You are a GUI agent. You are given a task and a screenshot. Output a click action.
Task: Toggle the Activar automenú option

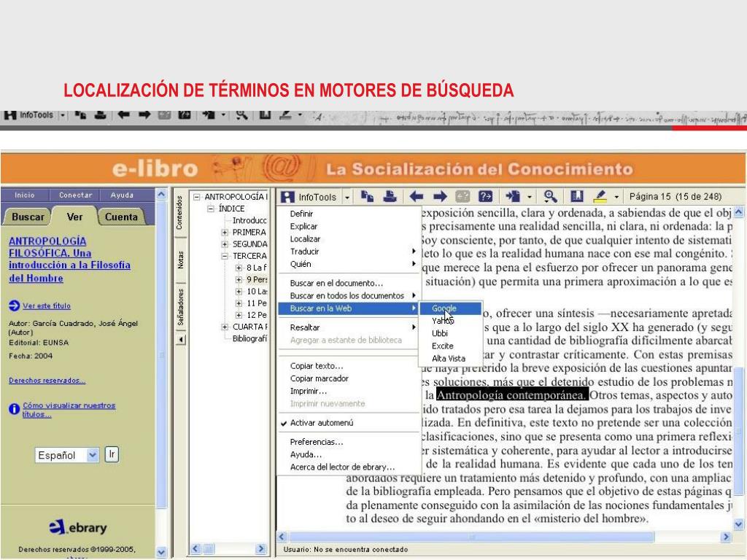321,423
